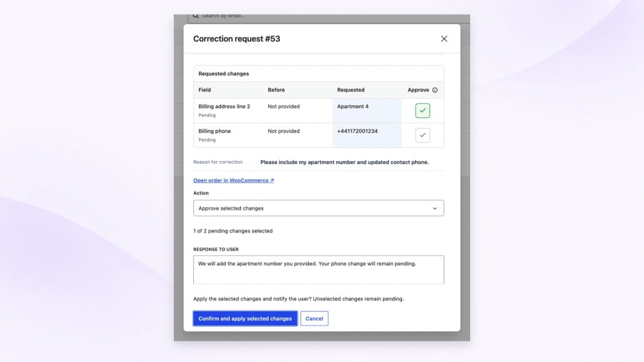Image resolution: width=644 pixels, height=362 pixels.
Task: Click 'Not provided' in Billing phone row
Action: tap(284, 131)
